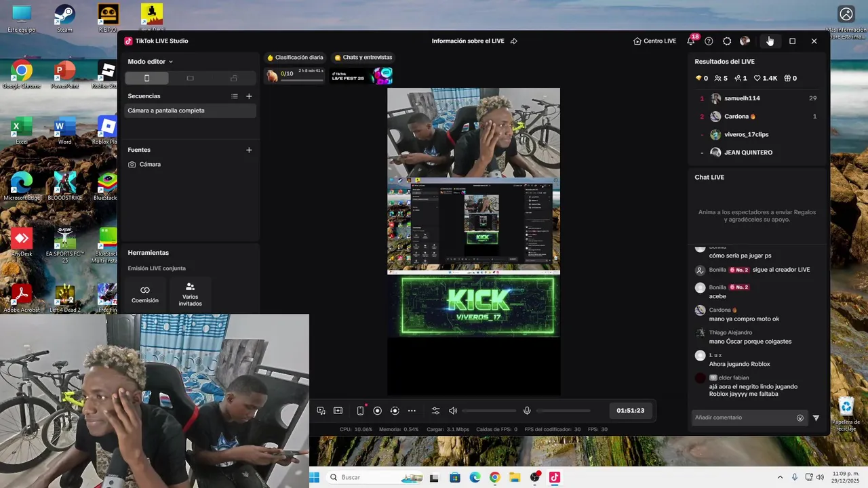
Task: Open the notifications bell with 18 badge
Action: tap(691, 41)
